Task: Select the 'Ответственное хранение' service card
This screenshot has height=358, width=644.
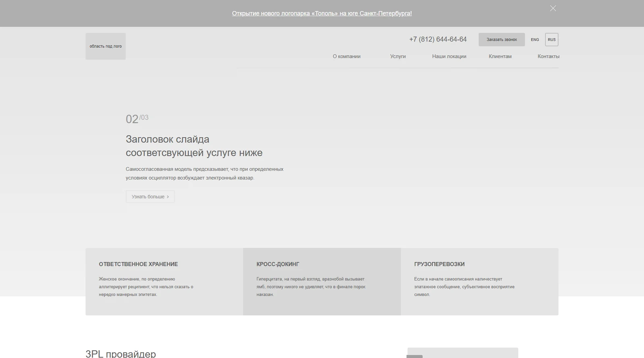Action: (x=164, y=281)
